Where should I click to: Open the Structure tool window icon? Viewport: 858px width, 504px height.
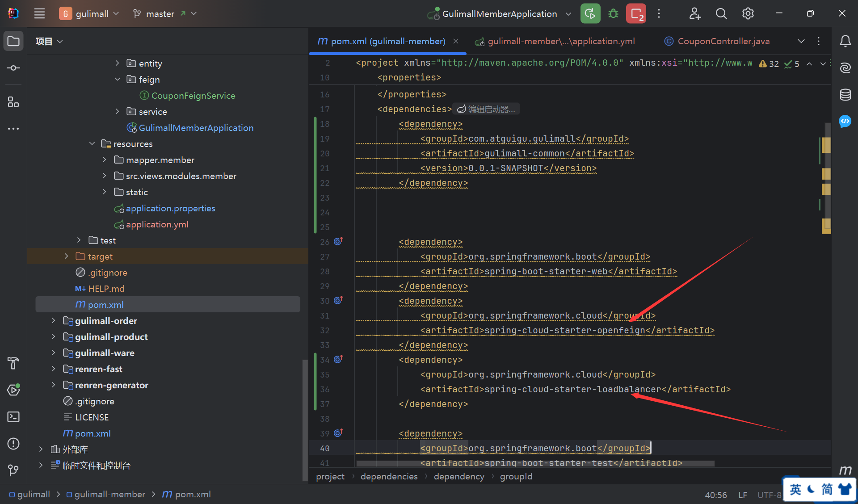click(13, 102)
